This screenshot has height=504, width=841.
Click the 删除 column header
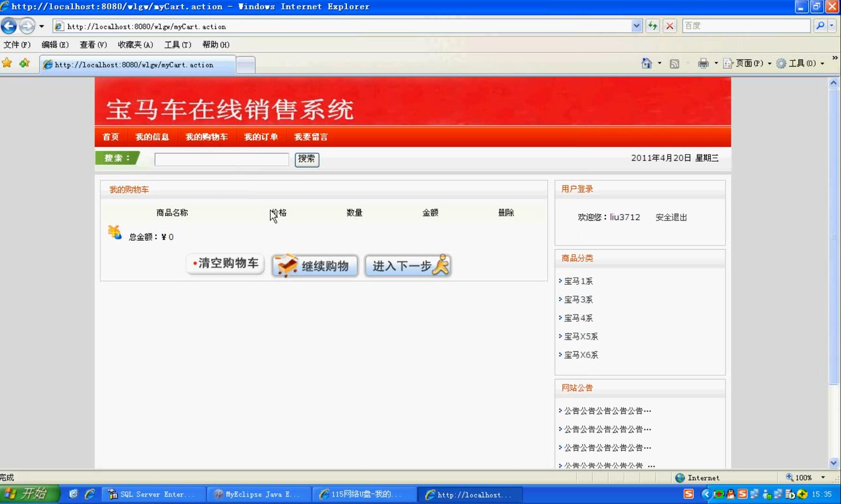pos(506,213)
